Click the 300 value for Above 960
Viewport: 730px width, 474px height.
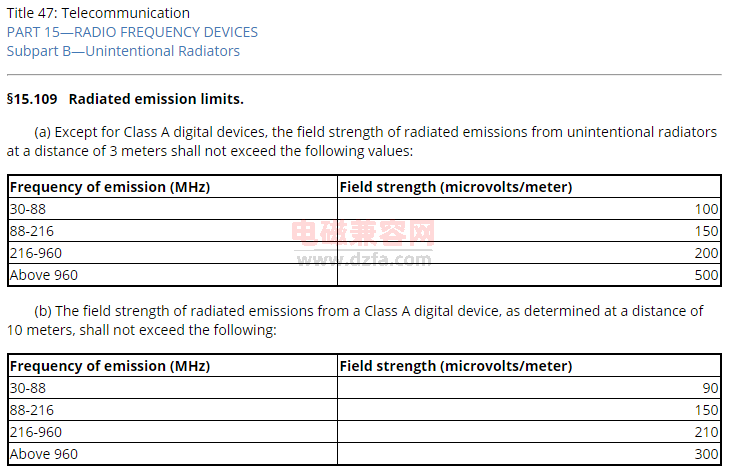706,454
